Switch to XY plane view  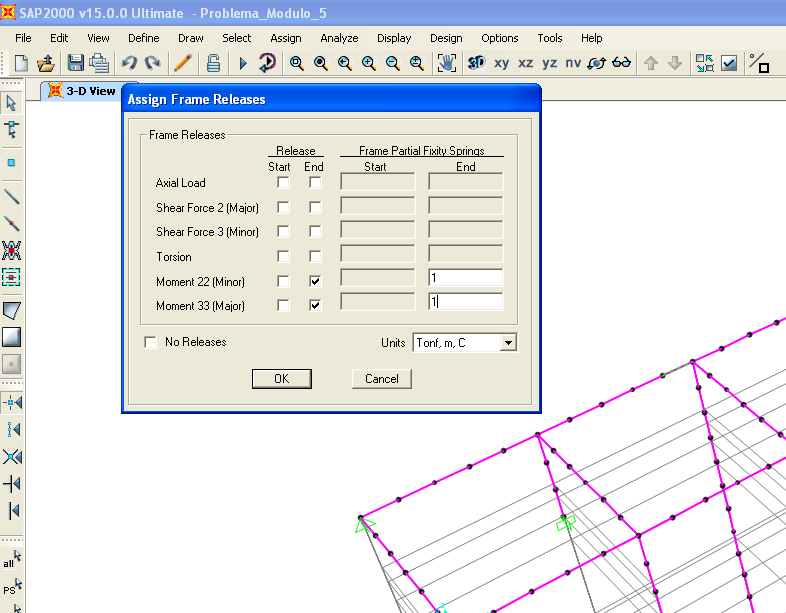[x=501, y=63]
